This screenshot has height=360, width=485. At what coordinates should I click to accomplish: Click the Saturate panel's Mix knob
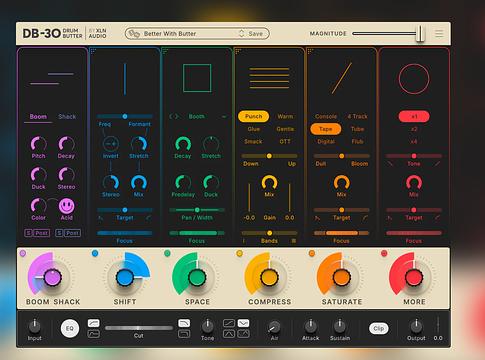click(341, 182)
